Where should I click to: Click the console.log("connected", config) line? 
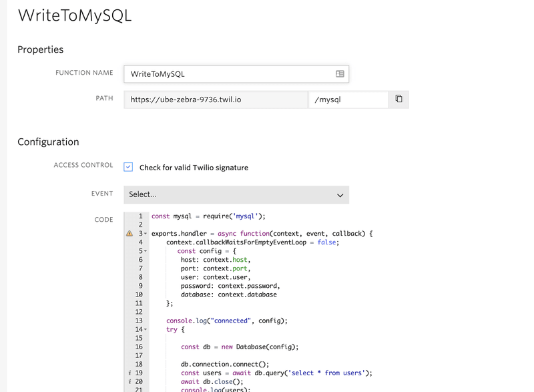click(x=227, y=321)
